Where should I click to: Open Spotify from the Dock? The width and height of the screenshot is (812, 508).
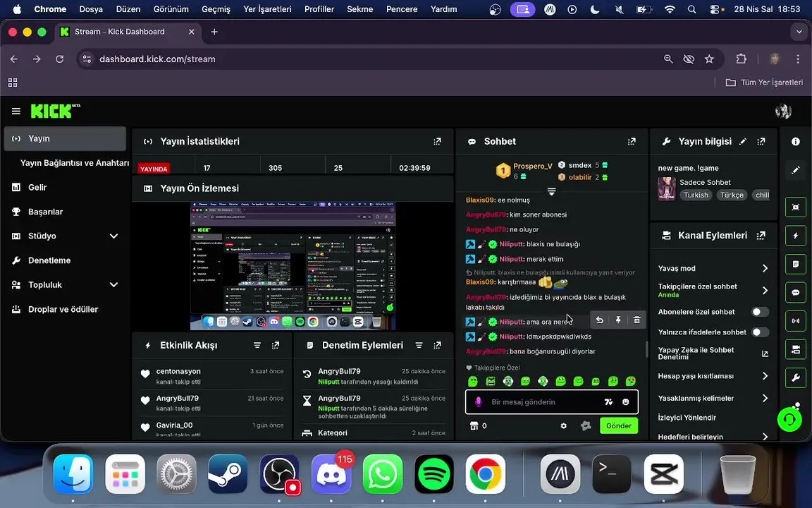[x=434, y=474]
